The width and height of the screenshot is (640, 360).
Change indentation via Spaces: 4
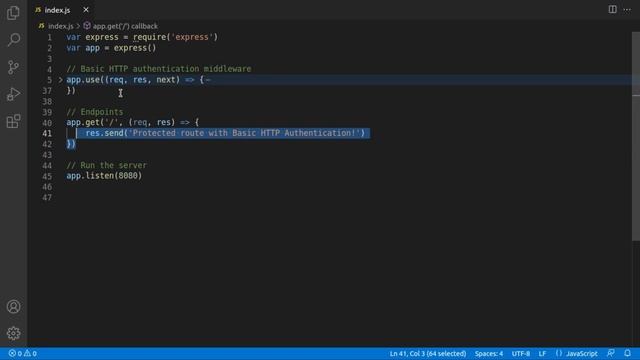tap(489, 353)
